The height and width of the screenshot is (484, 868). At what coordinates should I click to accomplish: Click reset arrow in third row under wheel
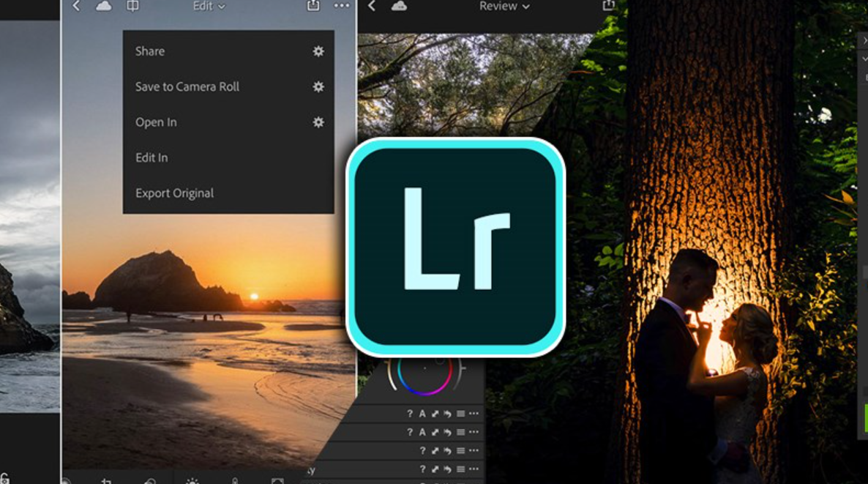[x=447, y=451]
